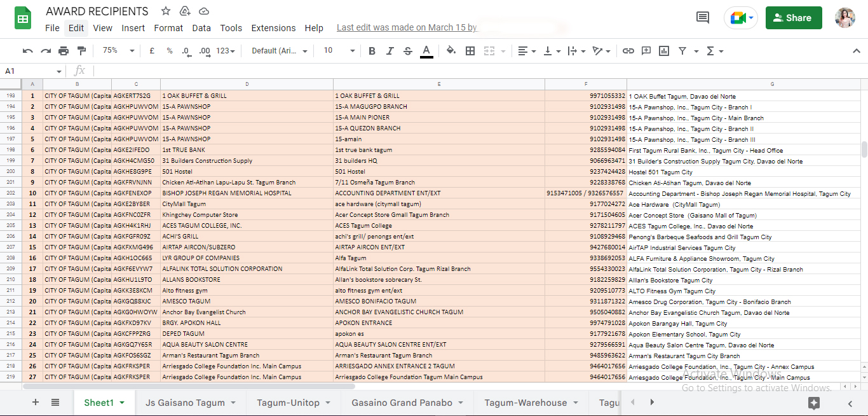Click the Undo icon

pyautogui.click(x=27, y=51)
